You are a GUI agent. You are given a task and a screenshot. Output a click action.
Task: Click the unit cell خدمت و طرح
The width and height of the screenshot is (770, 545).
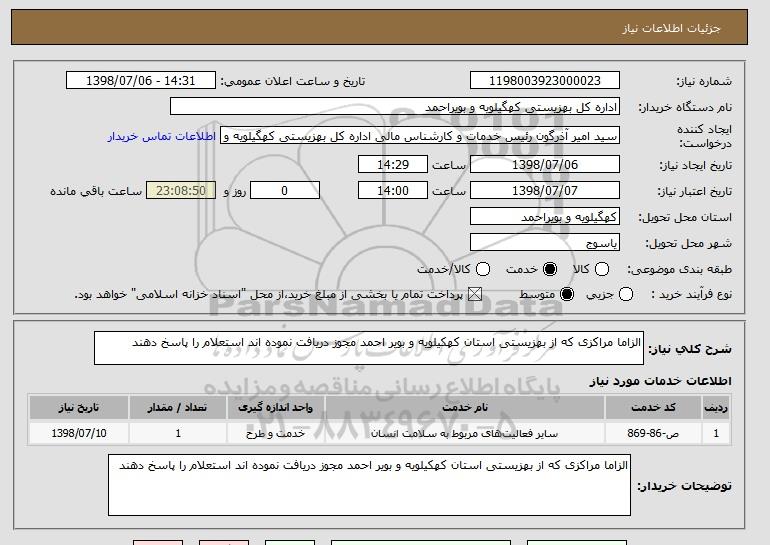click(x=275, y=434)
